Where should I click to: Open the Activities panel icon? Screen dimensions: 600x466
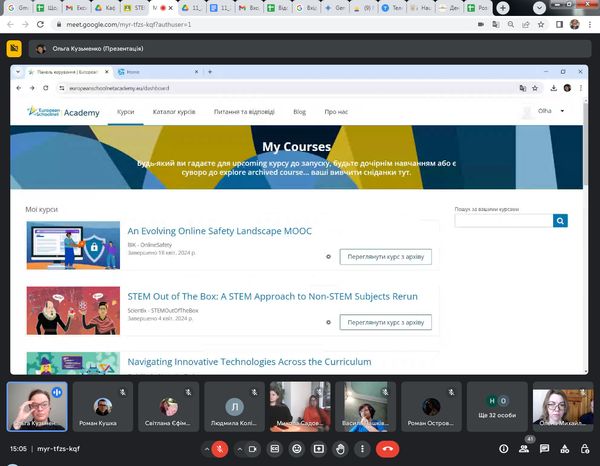(567, 449)
